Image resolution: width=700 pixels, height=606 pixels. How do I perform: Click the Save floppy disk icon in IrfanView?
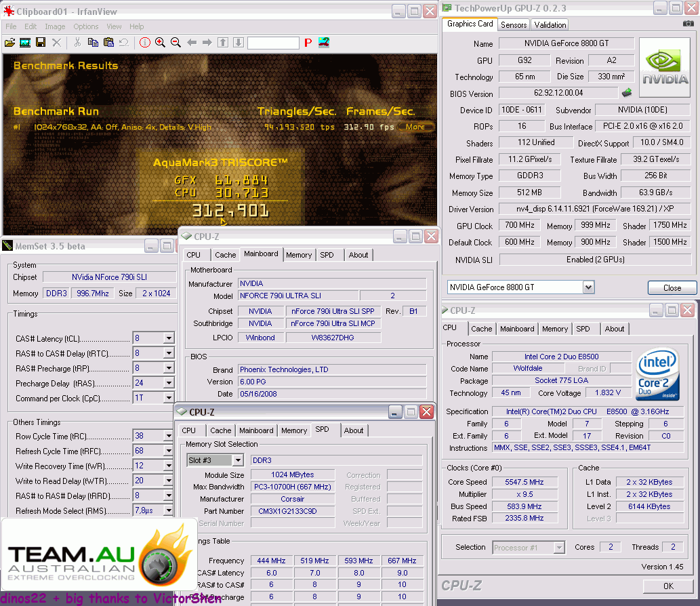click(x=41, y=43)
